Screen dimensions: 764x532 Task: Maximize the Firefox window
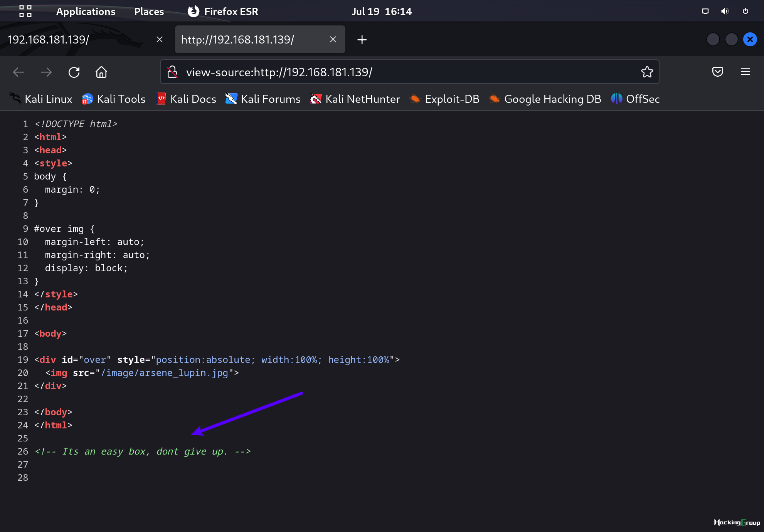pos(732,39)
